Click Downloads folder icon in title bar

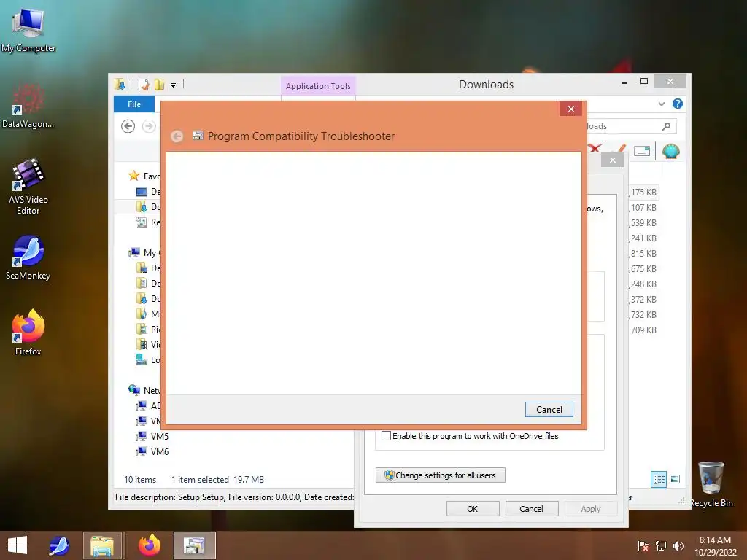tap(120, 85)
